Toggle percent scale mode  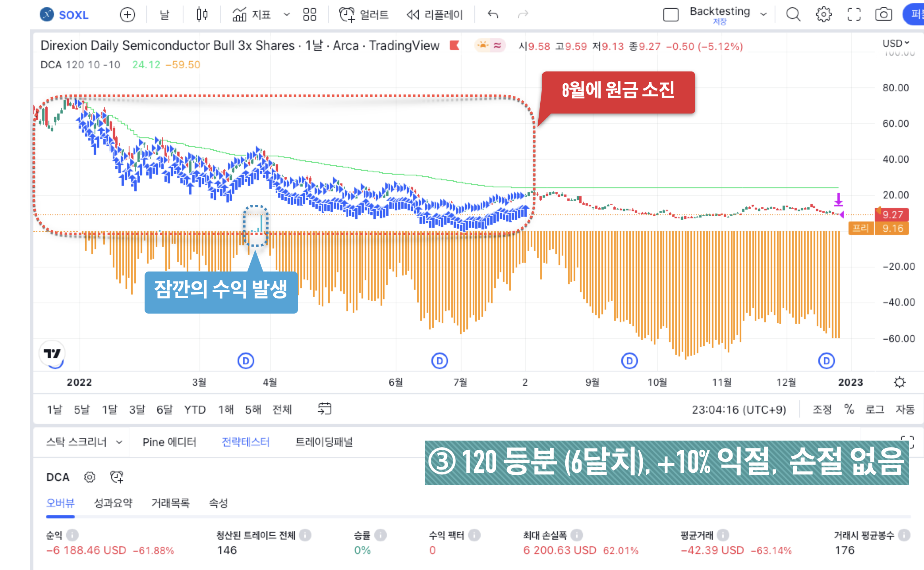[x=849, y=410]
